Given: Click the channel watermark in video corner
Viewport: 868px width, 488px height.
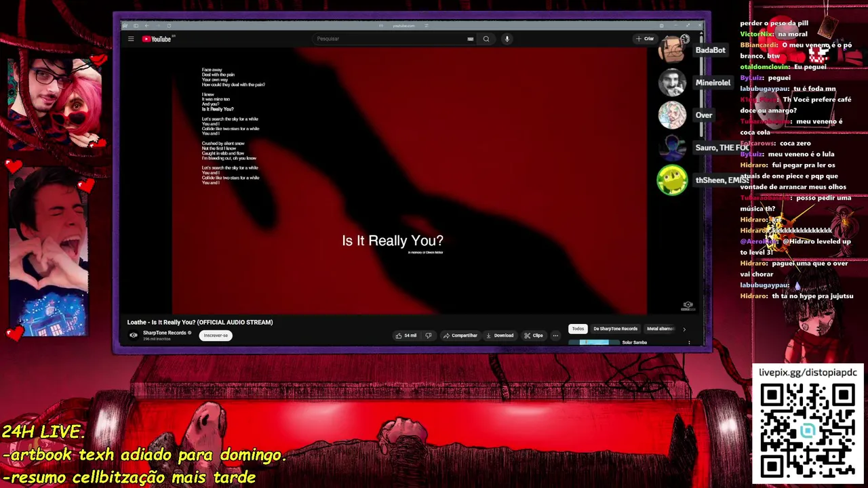Looking at the screenshot, I should pos(688,306).
